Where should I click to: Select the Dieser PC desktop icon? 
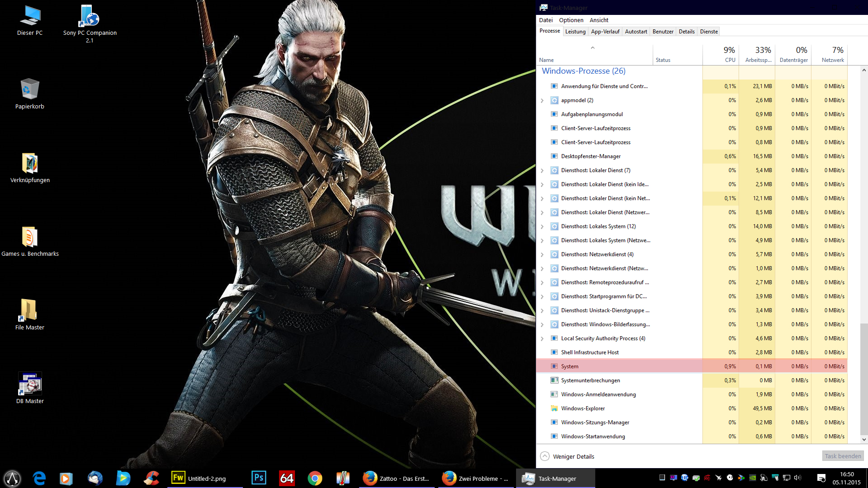pos(30,21)
